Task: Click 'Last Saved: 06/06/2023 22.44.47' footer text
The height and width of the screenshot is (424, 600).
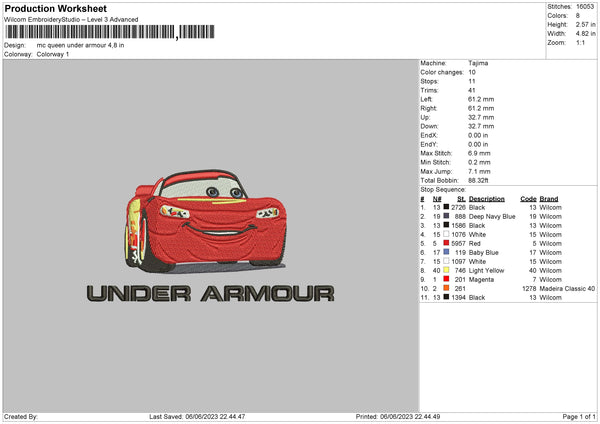Action: [197, 416]
